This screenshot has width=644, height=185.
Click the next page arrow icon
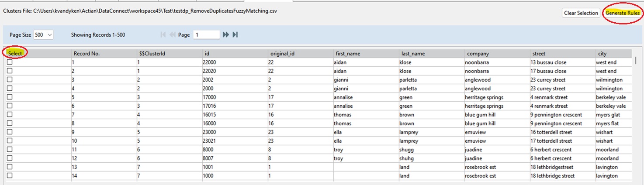pyautogui.click(x=226, y=35)
